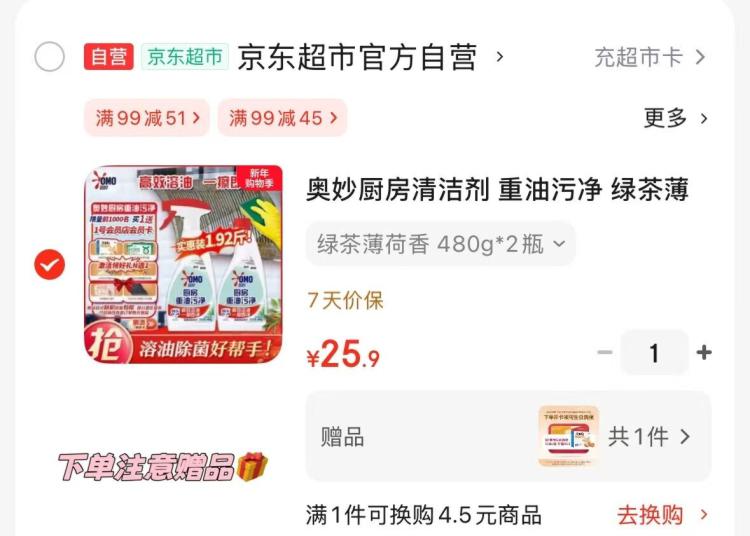
Task: Open 绿茶薄荷香 480g*2瓶 variant dropdown
Action: pos(441,244)
